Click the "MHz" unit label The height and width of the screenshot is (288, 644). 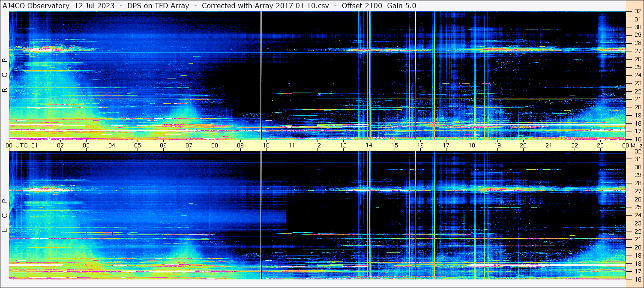636,145
